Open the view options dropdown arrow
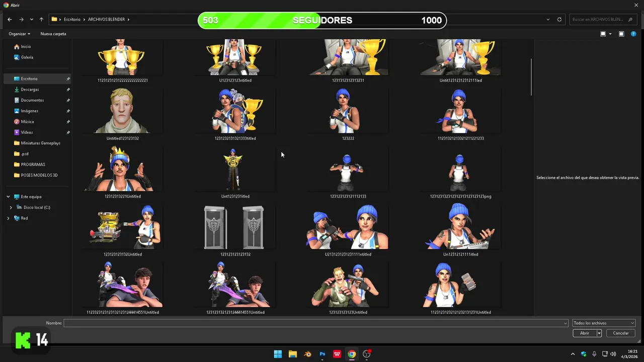The image size is (644, 362). pos(610,34)
